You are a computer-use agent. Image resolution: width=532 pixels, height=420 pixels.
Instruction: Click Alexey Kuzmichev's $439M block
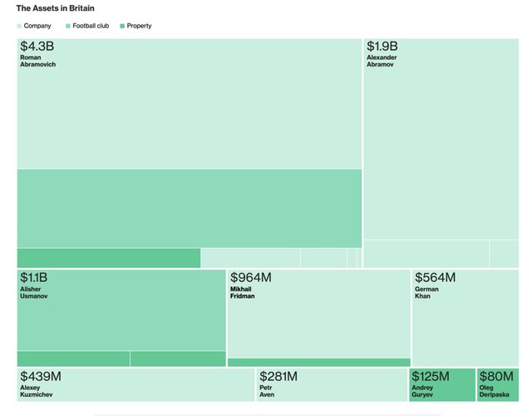[x=135, y=385]
